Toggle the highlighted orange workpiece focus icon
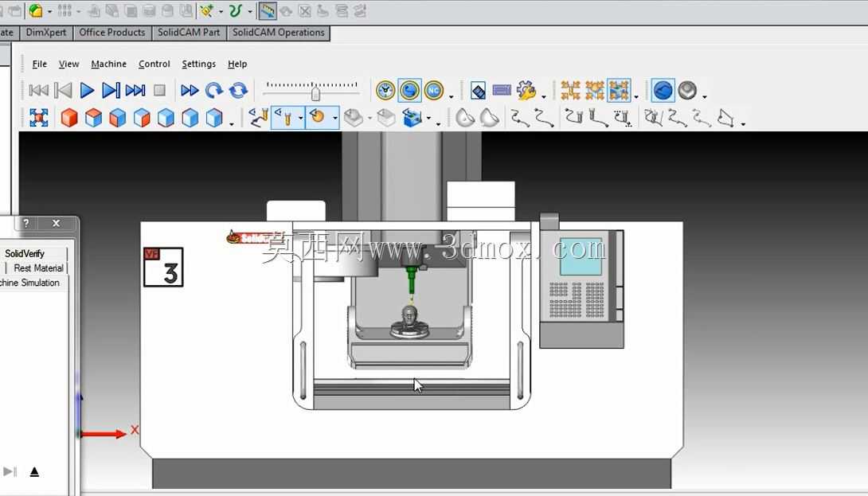Image resolution: width=868 pixels, height=496 pixels. point(318,118)
